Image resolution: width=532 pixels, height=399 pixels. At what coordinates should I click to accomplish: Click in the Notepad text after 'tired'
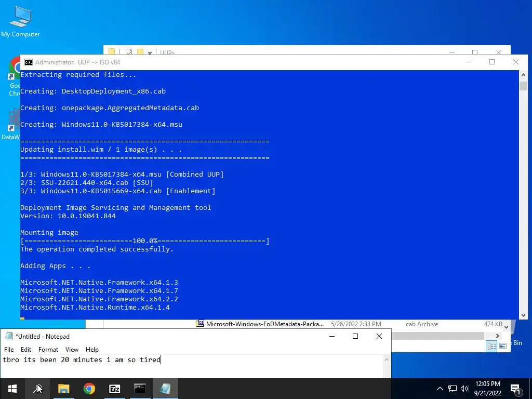point(162,360)
